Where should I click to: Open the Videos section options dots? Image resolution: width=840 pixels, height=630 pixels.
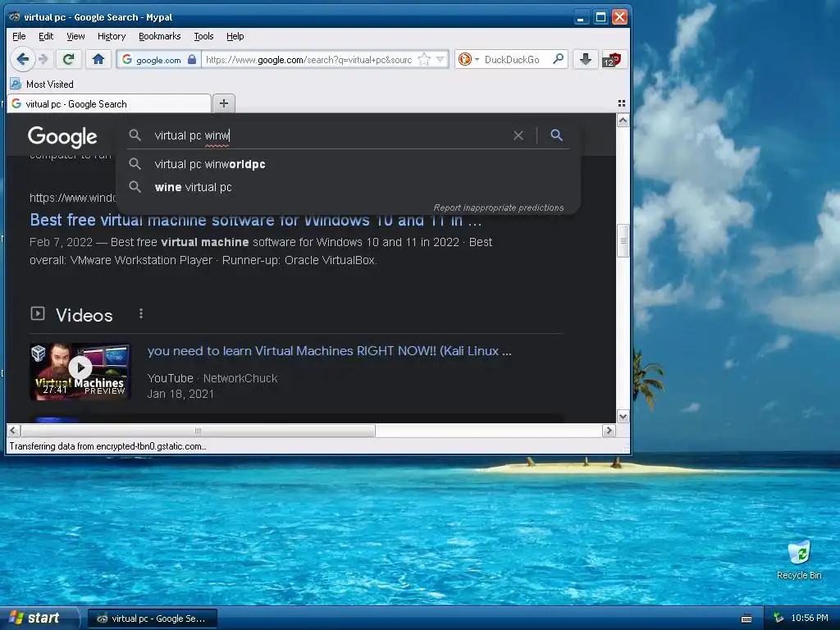click(x=141, y=314)
